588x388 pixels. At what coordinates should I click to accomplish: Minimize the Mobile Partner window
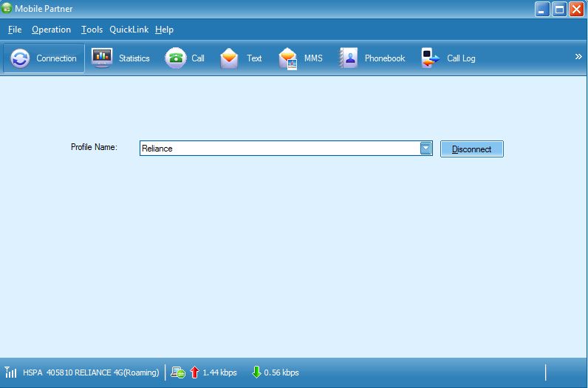click(542, 10)
